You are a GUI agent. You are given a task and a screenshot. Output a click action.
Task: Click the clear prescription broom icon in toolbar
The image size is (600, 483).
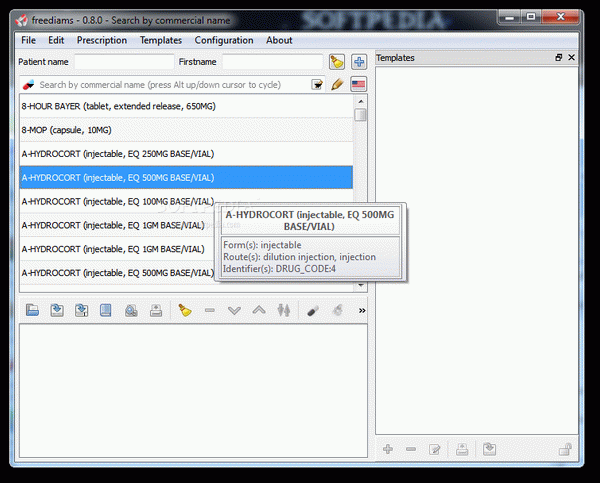point(185,311)
